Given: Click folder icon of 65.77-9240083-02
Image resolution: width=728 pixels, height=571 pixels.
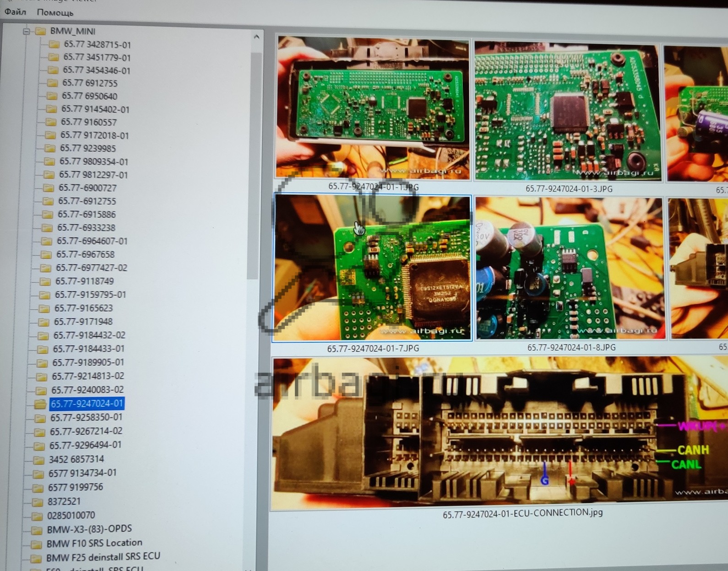Looking at the screenshot, I should (41, 390).
